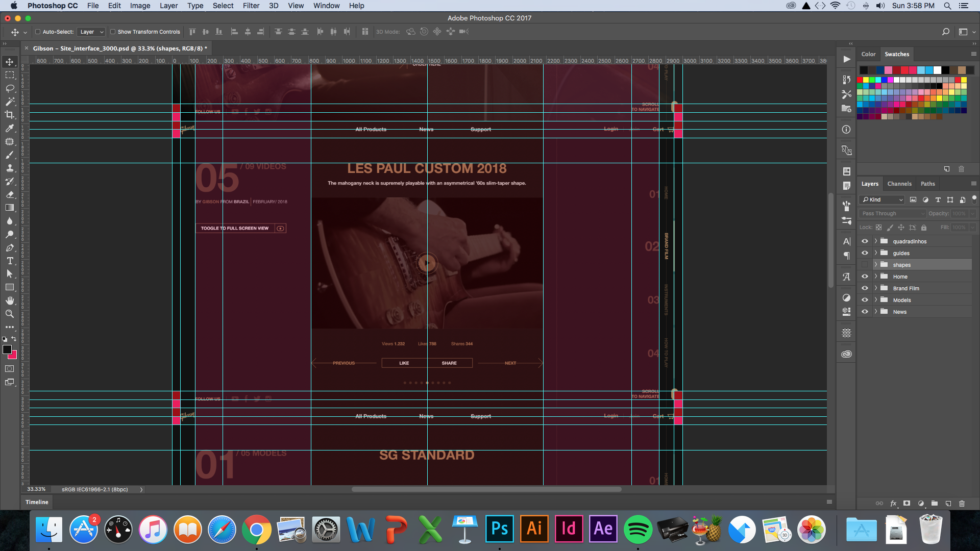The image size is (980, 551).
Task: Click the Quick Mask mode icon
Action: point(10,368)
